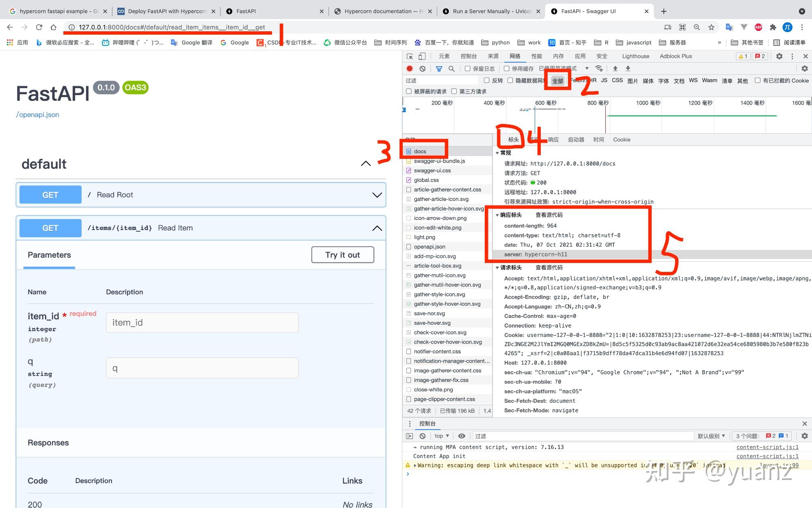
Task: Enable the 停用缓存 checkbox
Action: (507, 68)
